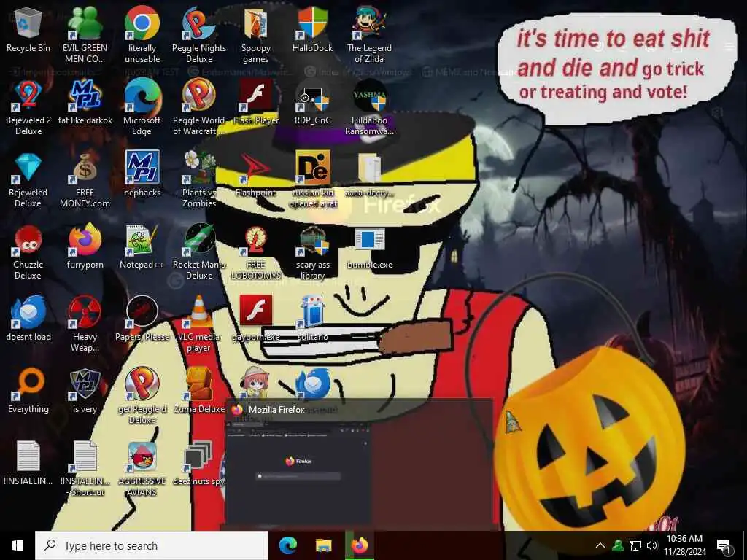Show hidden system tray icons

click(x=600, y=545)
